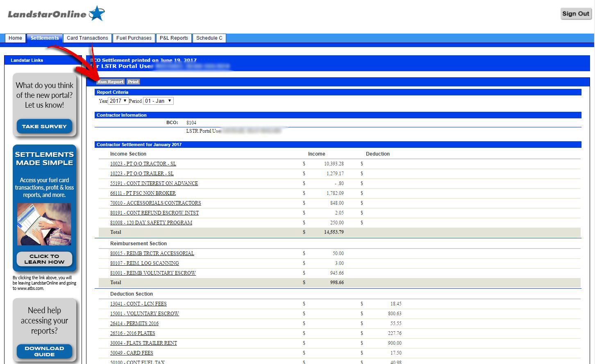
Task: Open 80015 - REIMB TRCTR ACCESSORIAL link
Action: pos(152,253)
